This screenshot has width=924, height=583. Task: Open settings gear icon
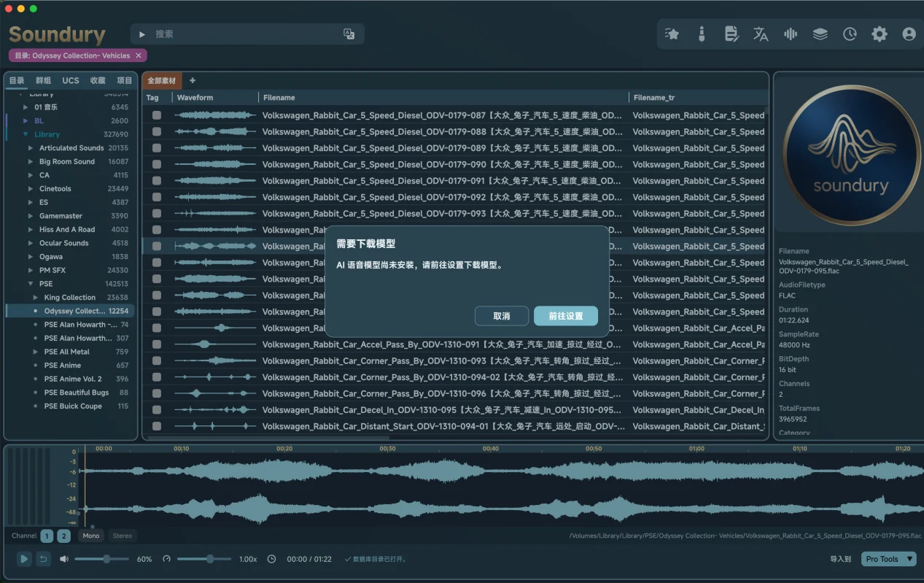[880, 34]
